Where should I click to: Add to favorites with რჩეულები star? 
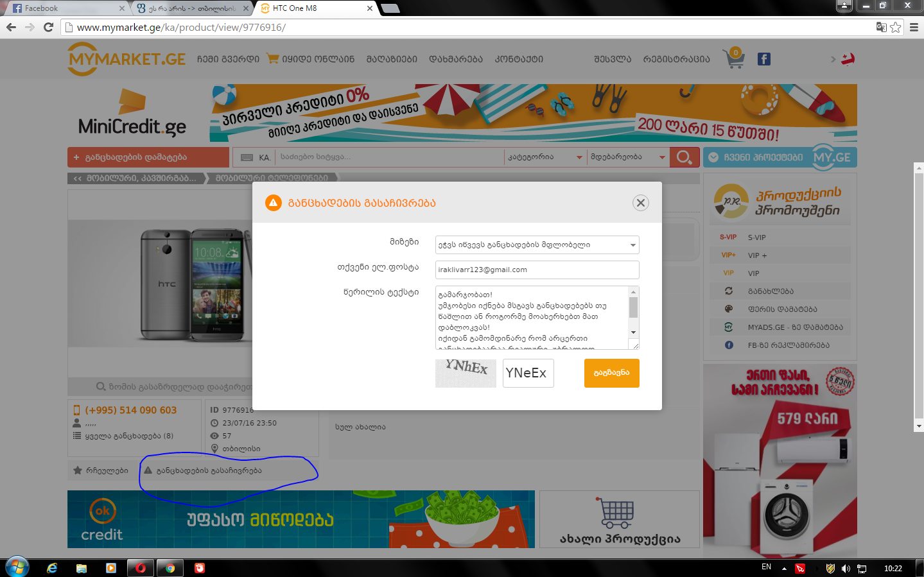[x=101, y=470]
